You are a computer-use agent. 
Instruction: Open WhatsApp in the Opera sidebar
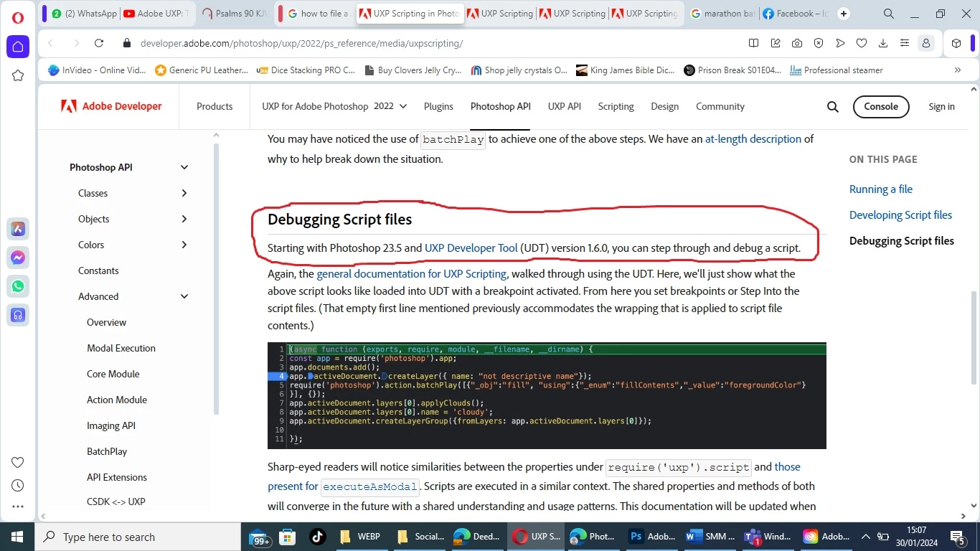click(18, 286)
